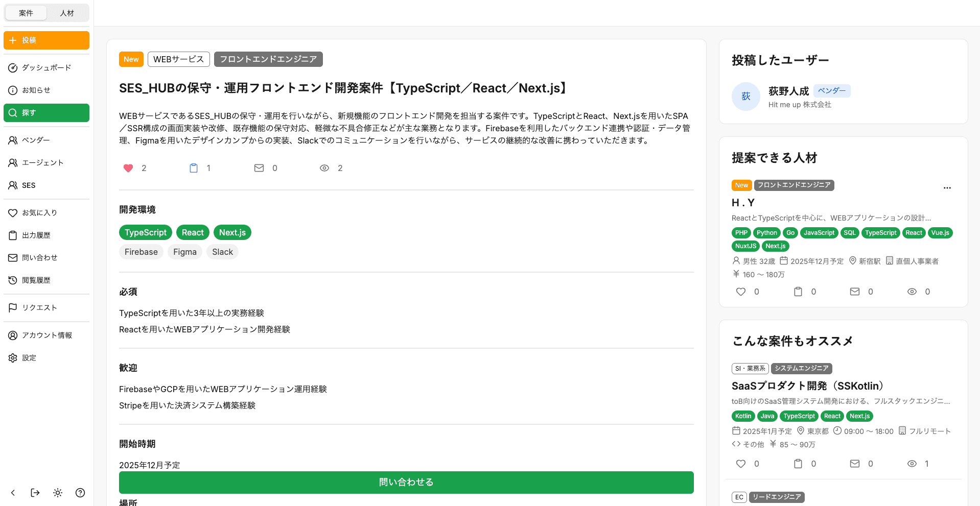Toggle light/dark theme sun icon

coord(58,493)
